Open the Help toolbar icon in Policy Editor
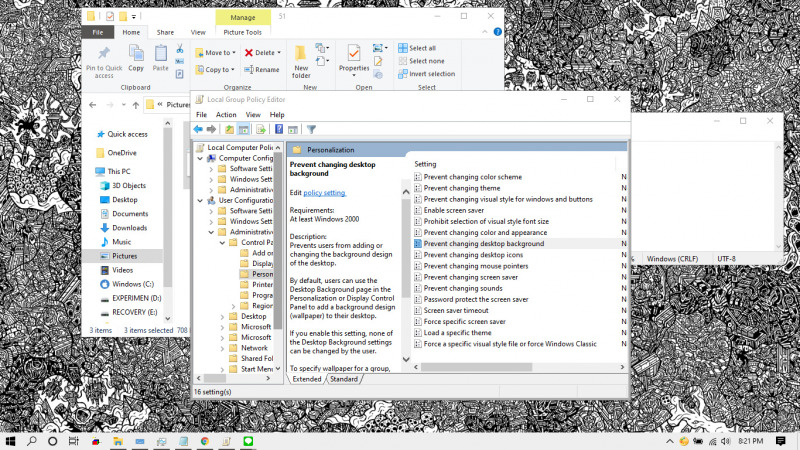Image resolution: width=800 pixels, height=450 pixels. tap(279, 130)
